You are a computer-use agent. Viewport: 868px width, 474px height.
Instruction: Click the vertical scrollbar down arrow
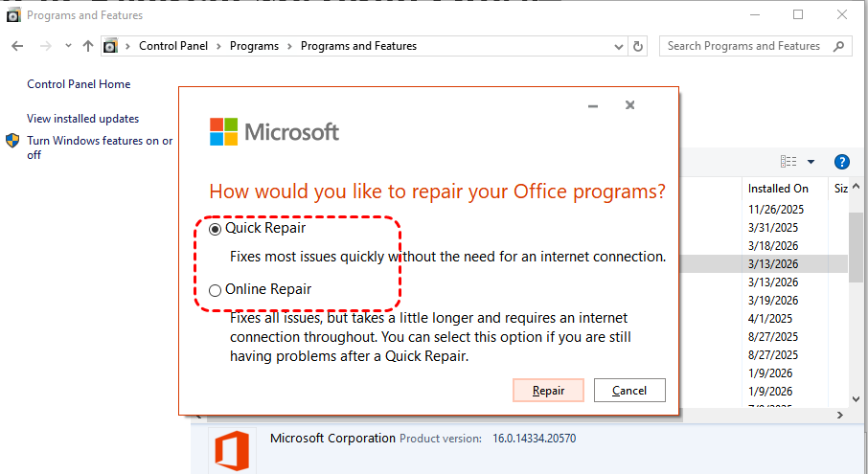[856, 399]
